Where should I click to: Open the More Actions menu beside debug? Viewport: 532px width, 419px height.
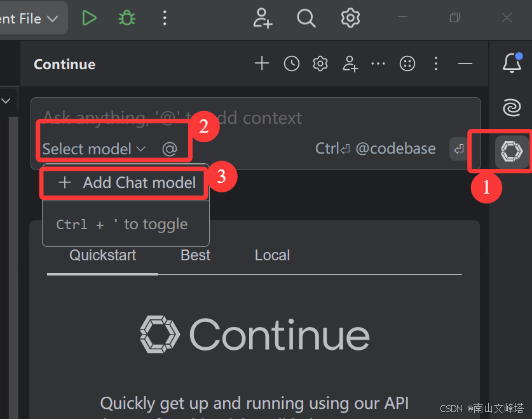(x=165, y=18)
